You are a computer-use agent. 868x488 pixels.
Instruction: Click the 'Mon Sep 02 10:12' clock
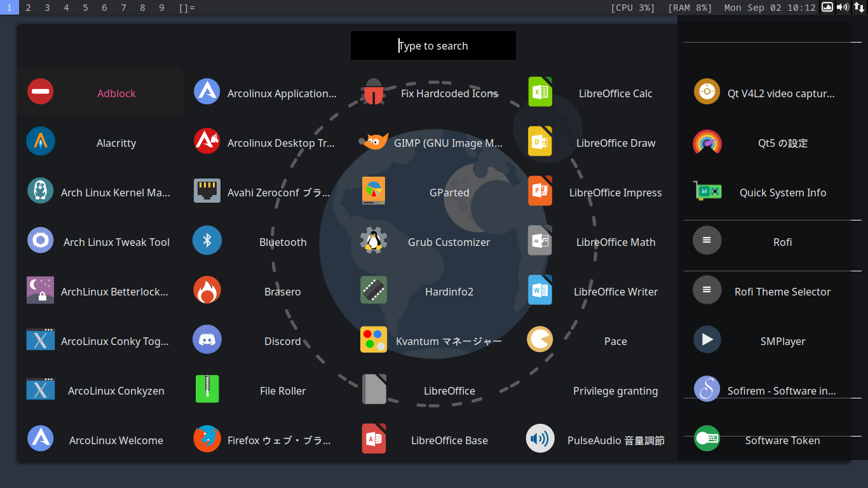pyautogui.click(x=770, y=8)
